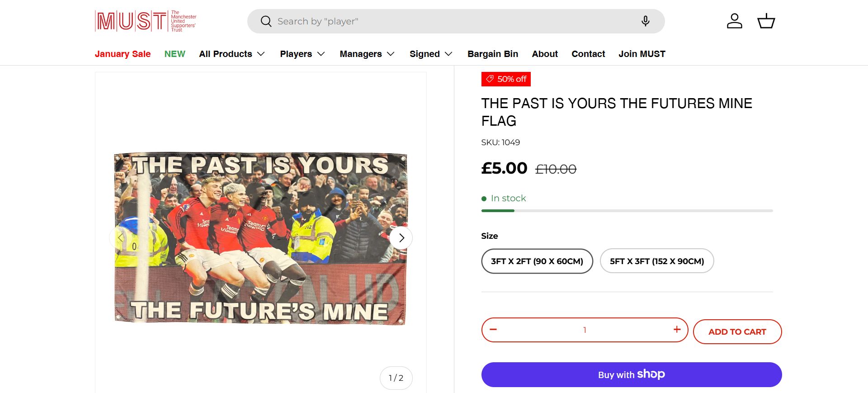Click the Buy with Shop button

pos(631,374)
